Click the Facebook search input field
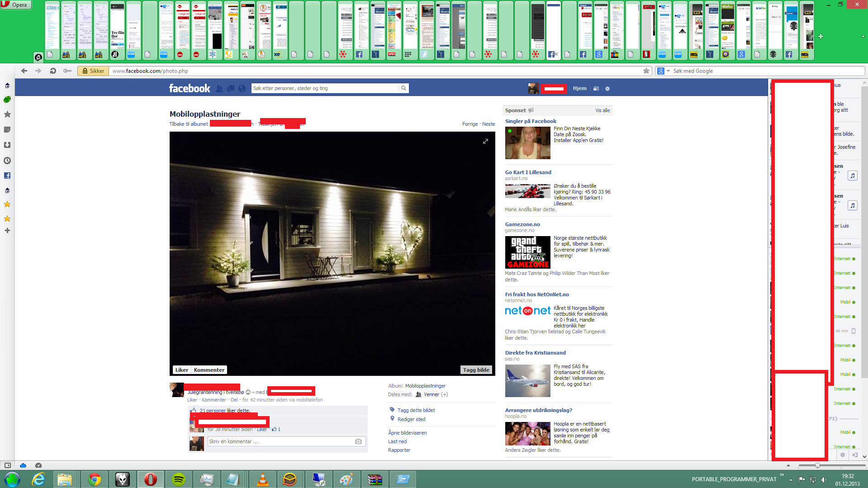The height and width of the screenshot is (488, 868). [x=325, y=88]
